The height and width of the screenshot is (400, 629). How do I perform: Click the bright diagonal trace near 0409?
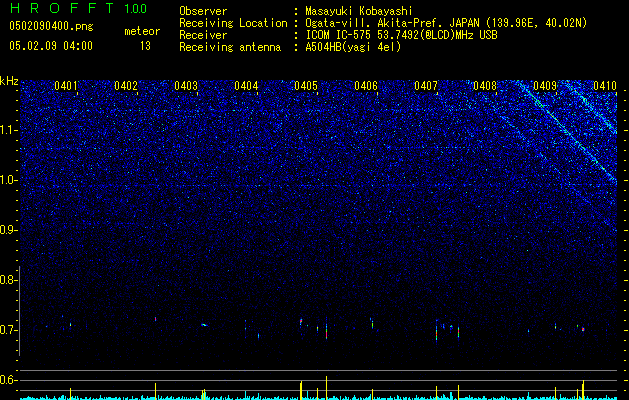pyautogui.click(x=570, y=132)
